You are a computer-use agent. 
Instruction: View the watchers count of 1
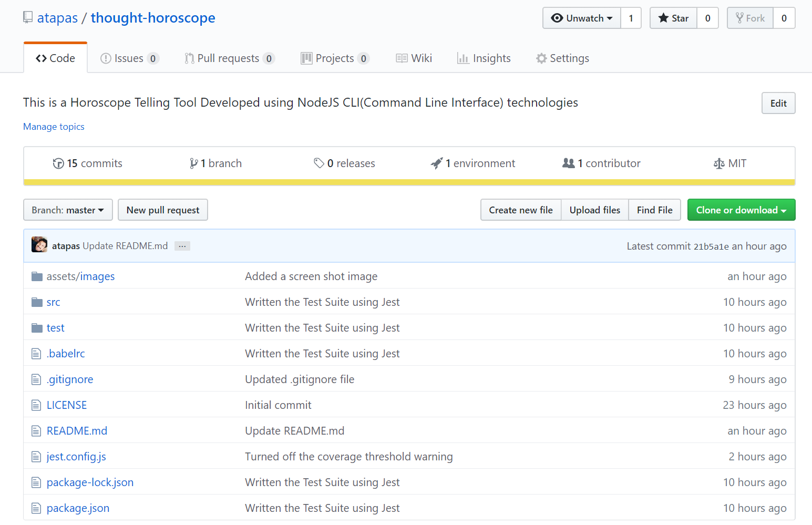pyautogui.click(x=631, y=18)
